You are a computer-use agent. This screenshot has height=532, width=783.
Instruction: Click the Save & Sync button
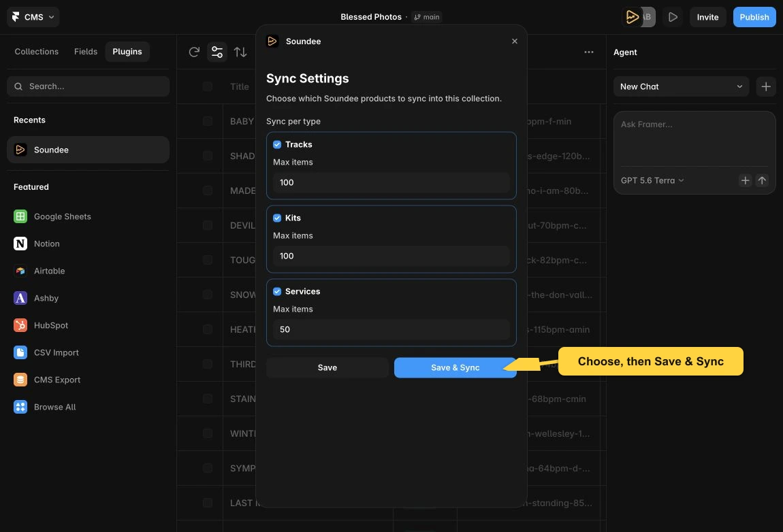[455, 368]
